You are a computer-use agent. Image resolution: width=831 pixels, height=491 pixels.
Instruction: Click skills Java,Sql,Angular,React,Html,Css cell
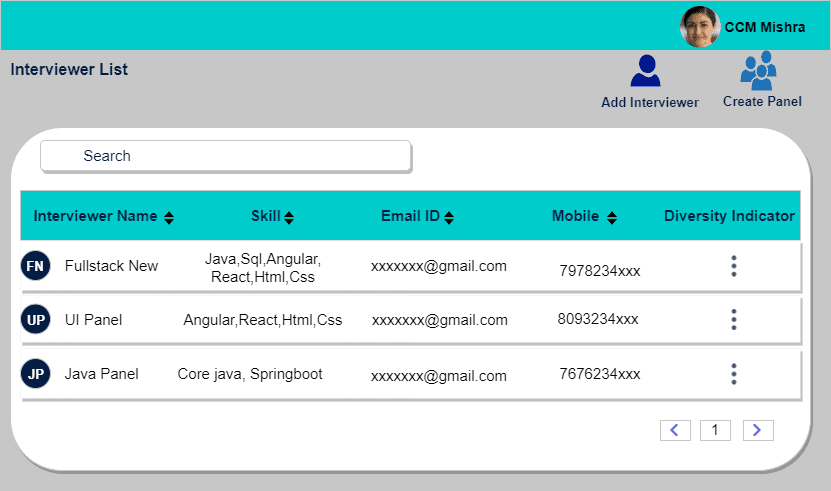pyautogui.click(x=263, y=268)
